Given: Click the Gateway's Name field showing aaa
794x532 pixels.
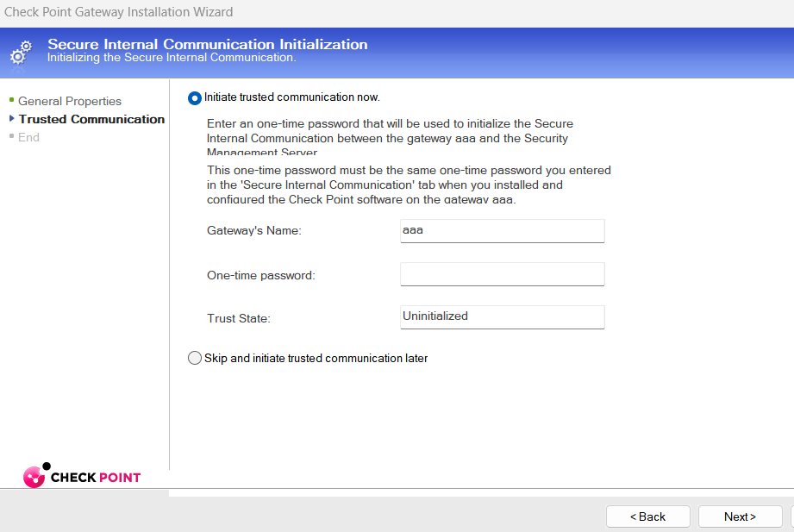Looking at the screenshot, I should point(502,230).
